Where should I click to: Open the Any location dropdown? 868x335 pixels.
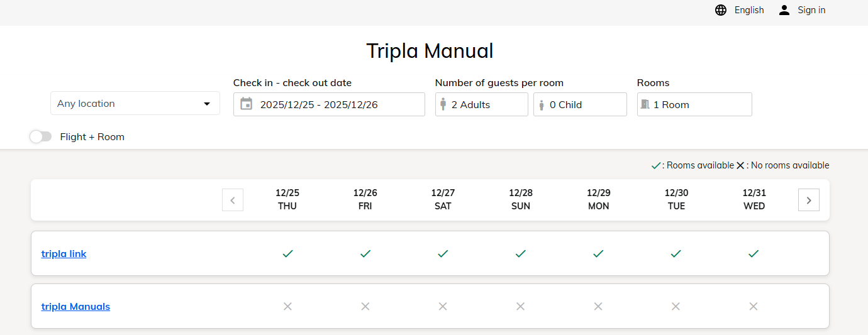135,104
